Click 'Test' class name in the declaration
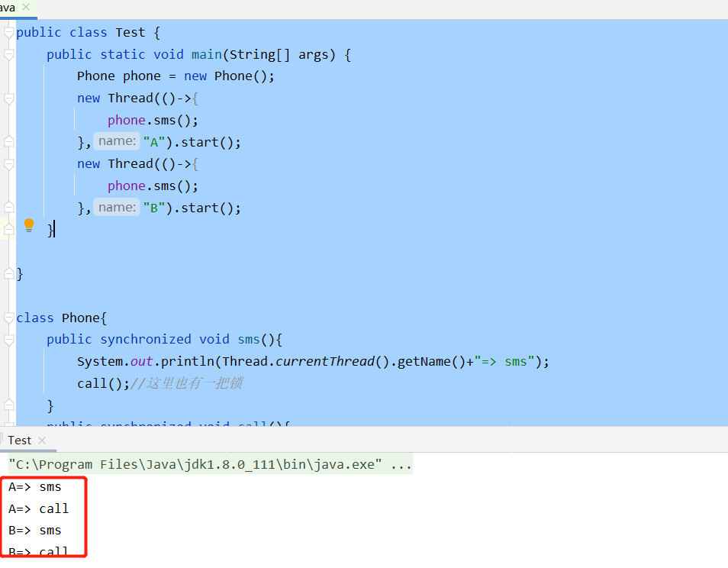The image size is (728, 568). [130, 33]
